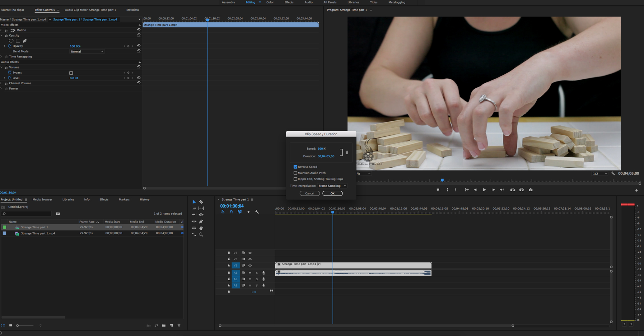
Task: Select the video clip on V1
Action: pos(353,265)
